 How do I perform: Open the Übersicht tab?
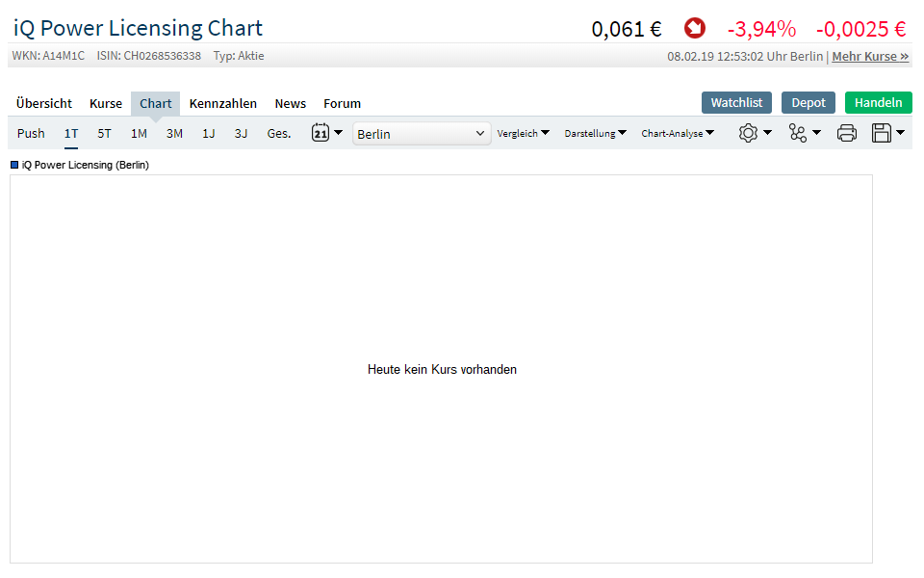click(x=44, y=103)
